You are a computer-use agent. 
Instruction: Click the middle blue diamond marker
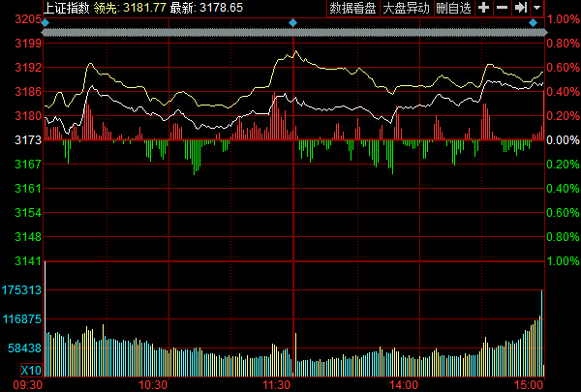click(293, 21)
